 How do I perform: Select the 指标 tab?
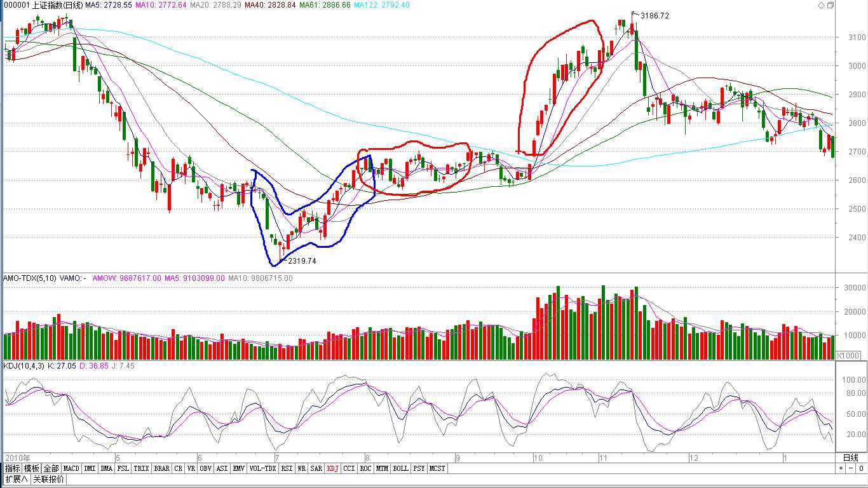click(x=13, y=468)
